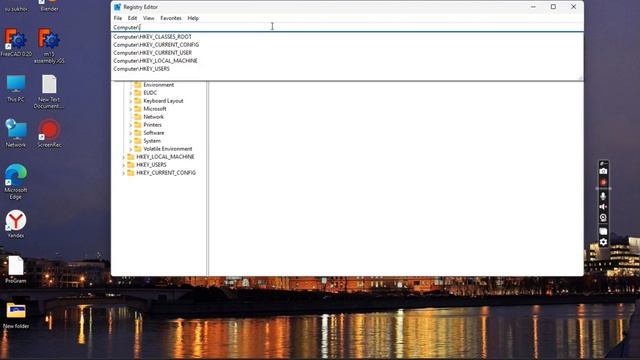Open ScreenRec settings gear
This screenshot has width=640, height=360.
coord(603,242)
